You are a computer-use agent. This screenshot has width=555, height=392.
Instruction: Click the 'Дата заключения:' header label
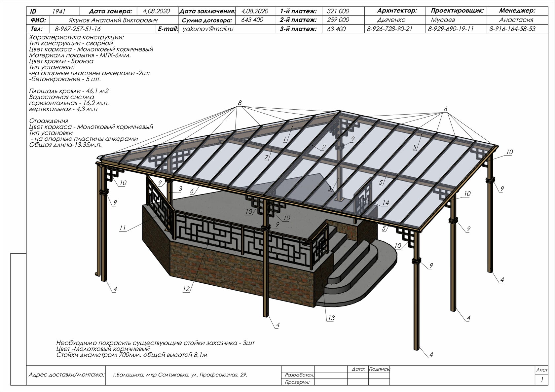pos(207,11)
